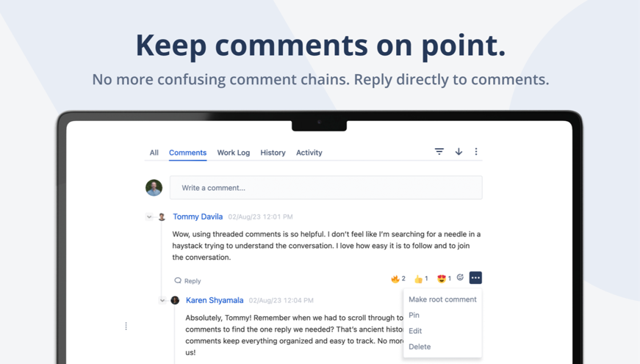Switch to the All tab
640x364 pixels.
[154, 153]
